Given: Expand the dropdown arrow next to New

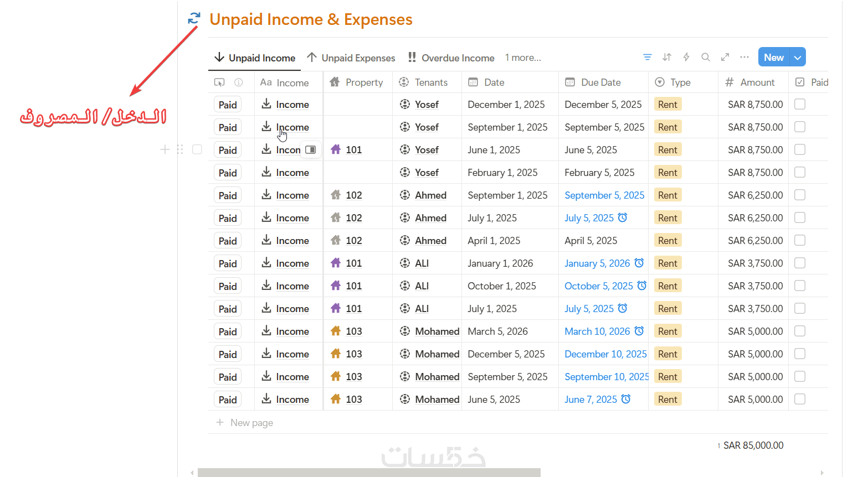Looking at the screenshot, I should 798,57.
